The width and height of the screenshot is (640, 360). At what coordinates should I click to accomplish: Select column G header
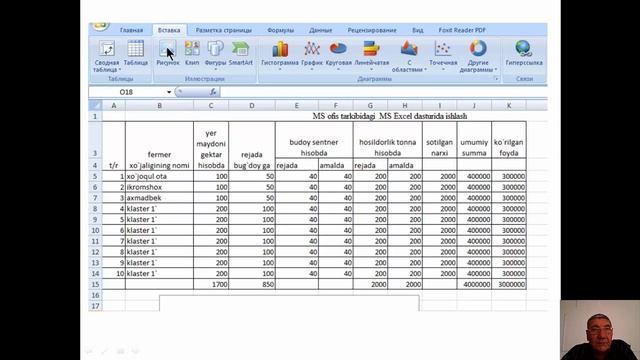(370, 105)
